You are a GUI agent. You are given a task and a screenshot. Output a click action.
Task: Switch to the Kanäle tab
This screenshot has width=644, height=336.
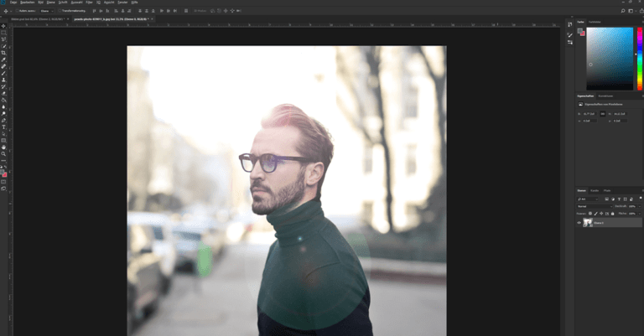click(594, 190)
